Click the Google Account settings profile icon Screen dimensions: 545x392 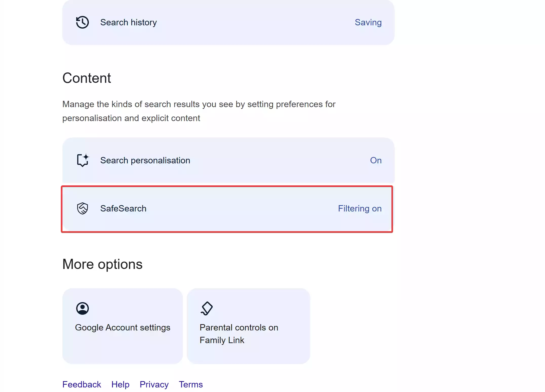[82, 308]
